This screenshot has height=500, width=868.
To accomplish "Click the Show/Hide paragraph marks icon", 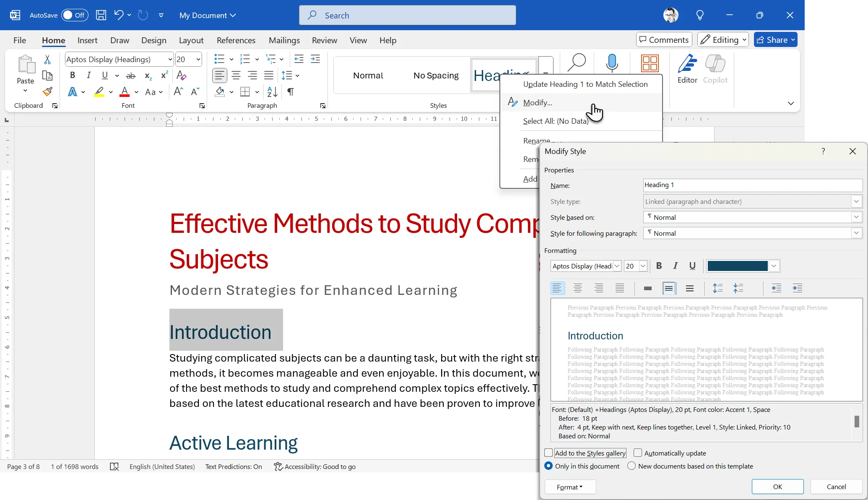I will pos(290,91).
